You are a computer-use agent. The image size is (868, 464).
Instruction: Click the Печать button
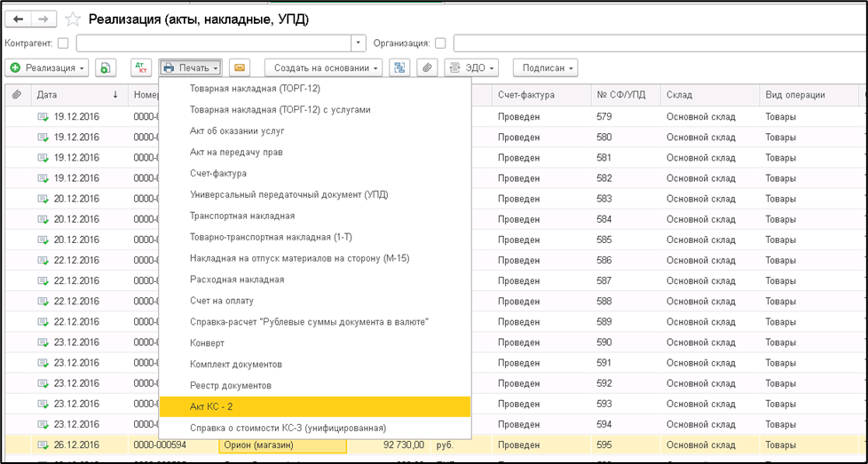[191, 67]
